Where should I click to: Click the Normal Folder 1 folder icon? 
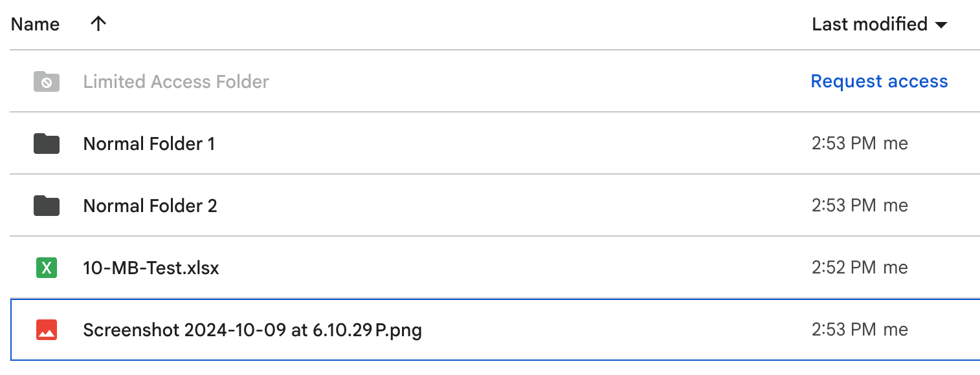(45, 144)
